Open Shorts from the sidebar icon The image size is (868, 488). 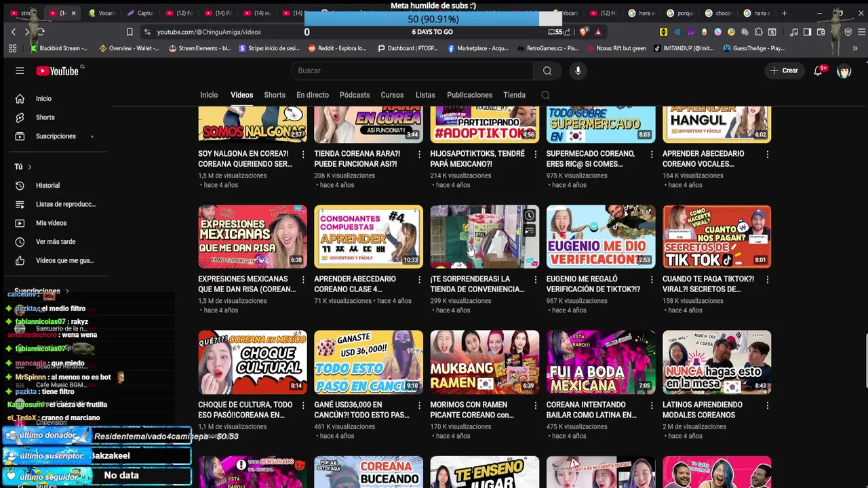[x=20, y=117]
